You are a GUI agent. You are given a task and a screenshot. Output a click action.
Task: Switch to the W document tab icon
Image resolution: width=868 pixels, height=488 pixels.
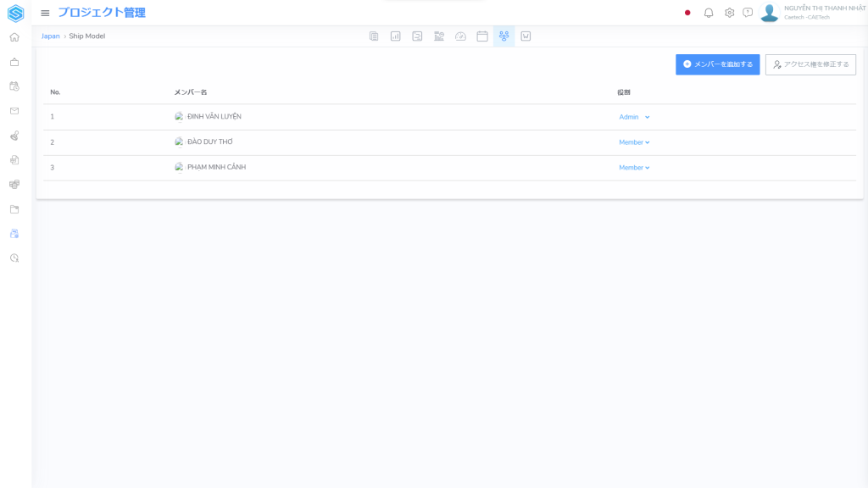pos(526,36)
